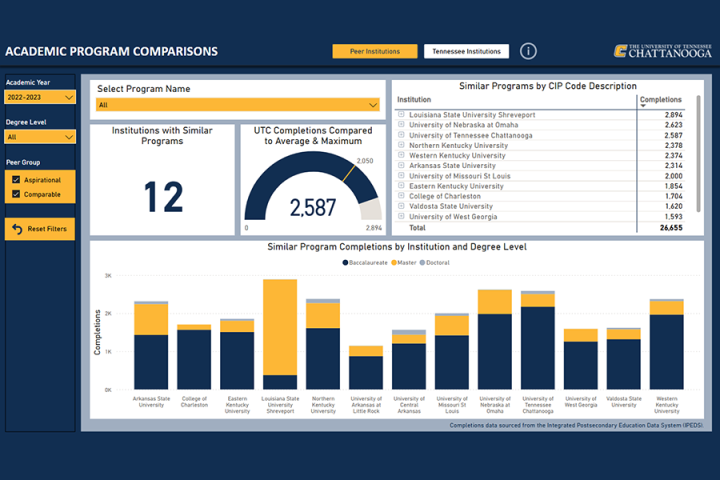
Task: Click the 2,894 completions value
Action: click(673, 115)
